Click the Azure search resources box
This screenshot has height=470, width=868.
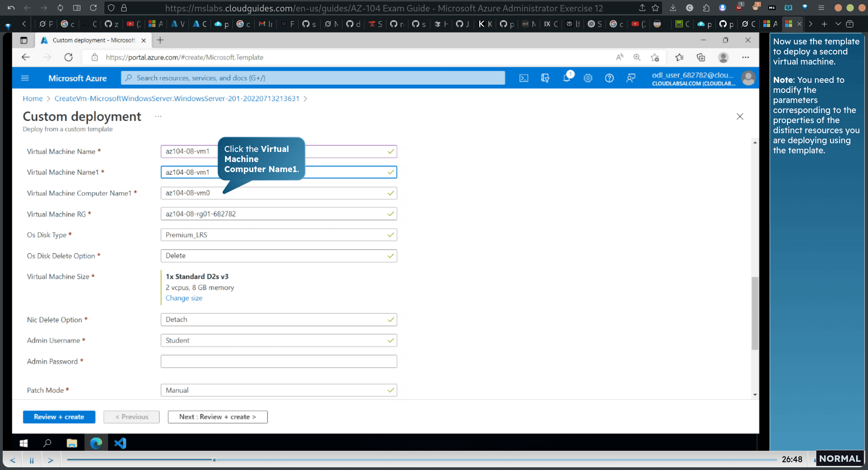tap(313, 78)
